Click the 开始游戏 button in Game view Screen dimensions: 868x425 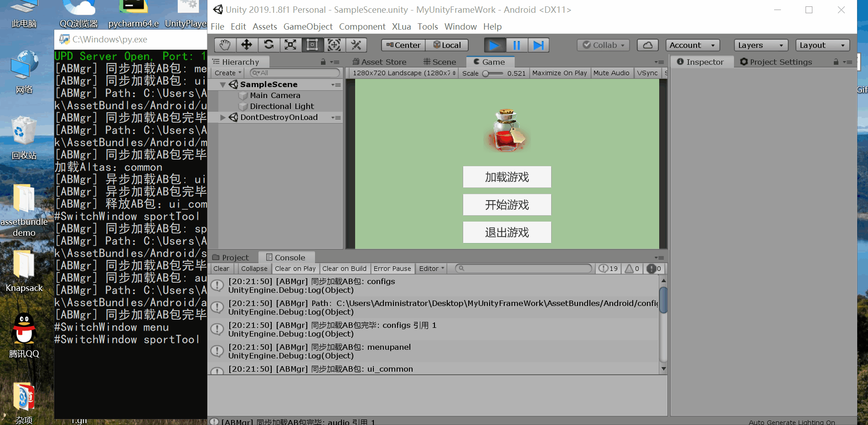coord(507,205)
